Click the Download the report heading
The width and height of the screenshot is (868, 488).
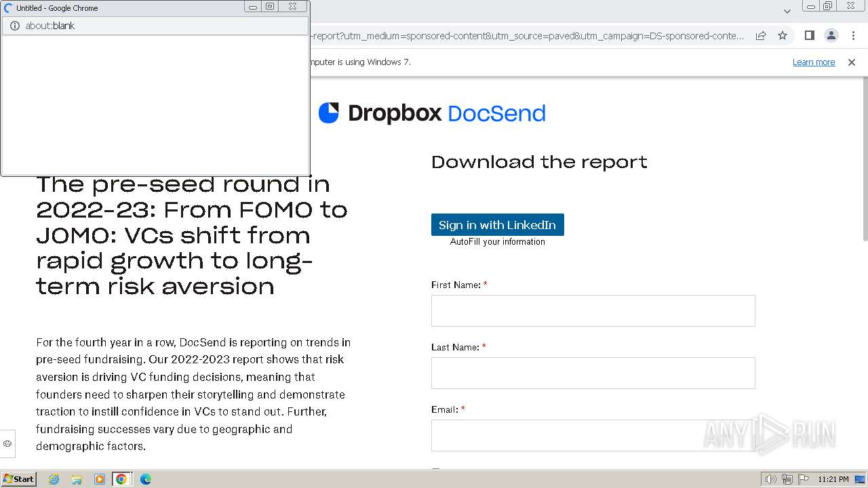click(x=539, y=162)
